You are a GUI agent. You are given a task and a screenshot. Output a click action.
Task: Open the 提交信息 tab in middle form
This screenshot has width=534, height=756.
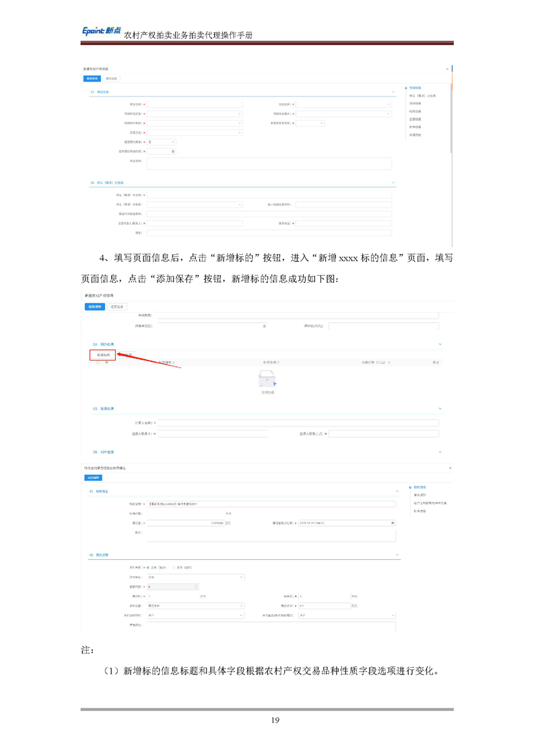click(117, 307)
